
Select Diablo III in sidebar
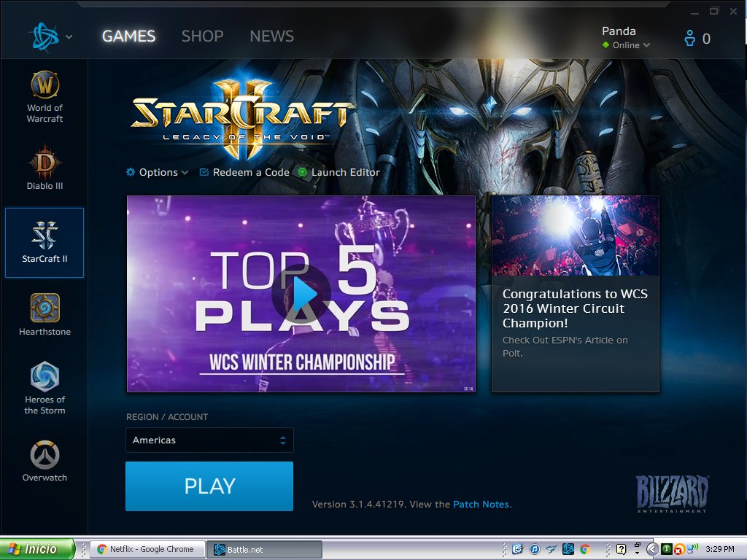click(44, 168)
